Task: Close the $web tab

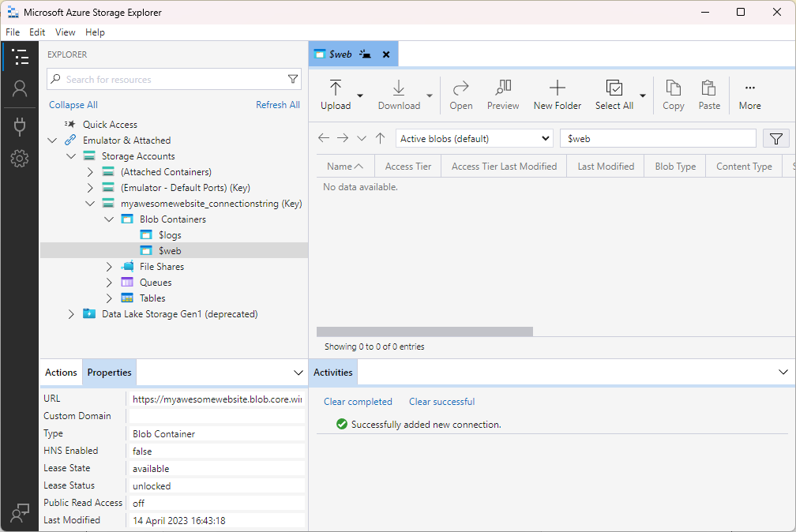Action: pyautogui.click(x=386, y=54)
